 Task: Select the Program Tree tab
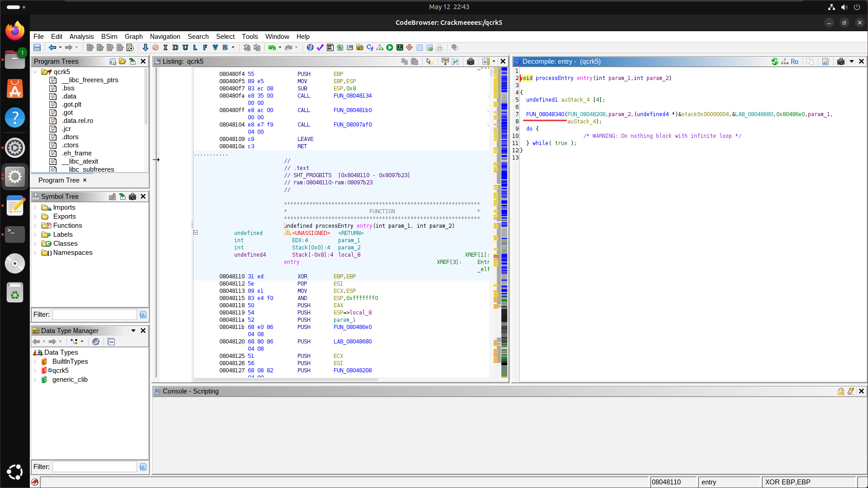[59, 180]
